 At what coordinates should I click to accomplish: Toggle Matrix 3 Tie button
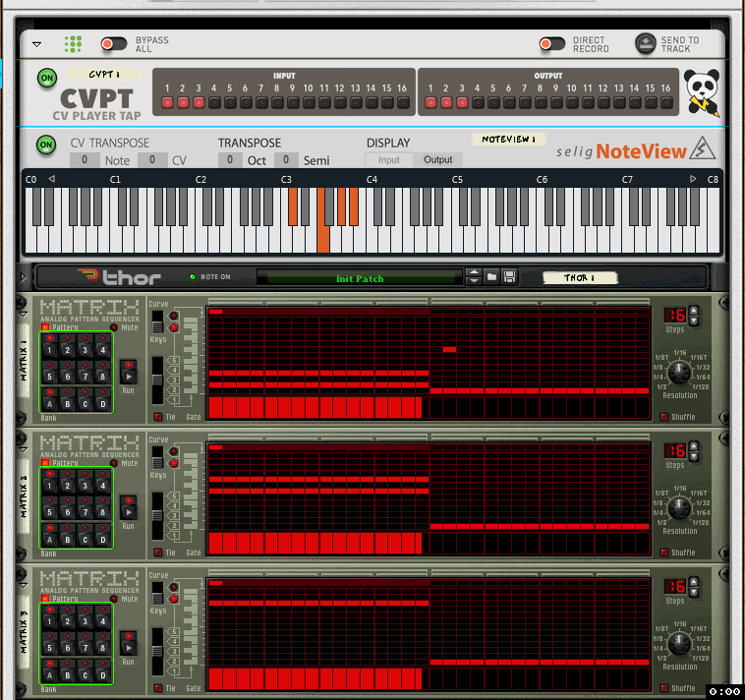[x=158, y=687]
